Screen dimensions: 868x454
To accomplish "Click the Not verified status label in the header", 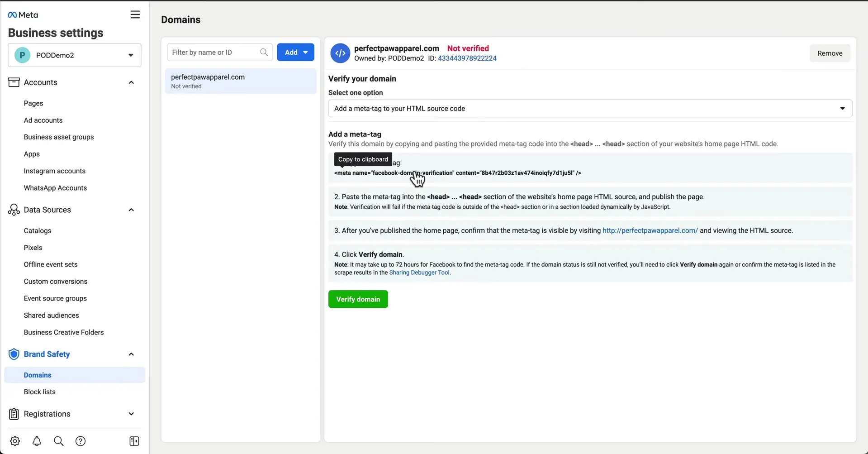I will 468,48.
